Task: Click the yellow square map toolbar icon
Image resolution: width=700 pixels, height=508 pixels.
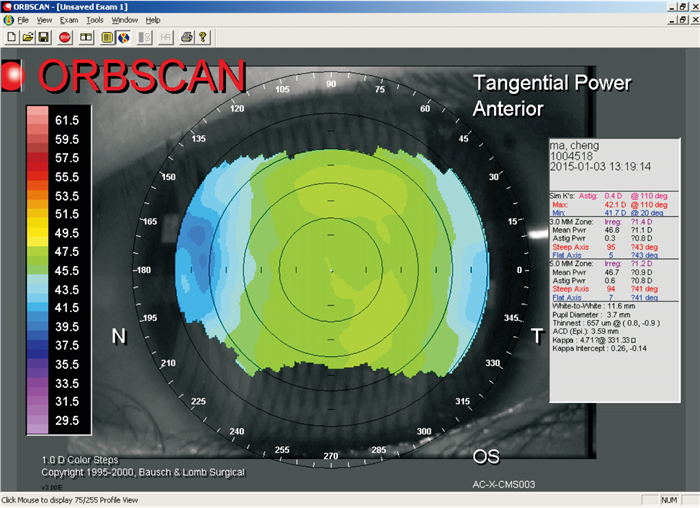Action: point(107,37)
